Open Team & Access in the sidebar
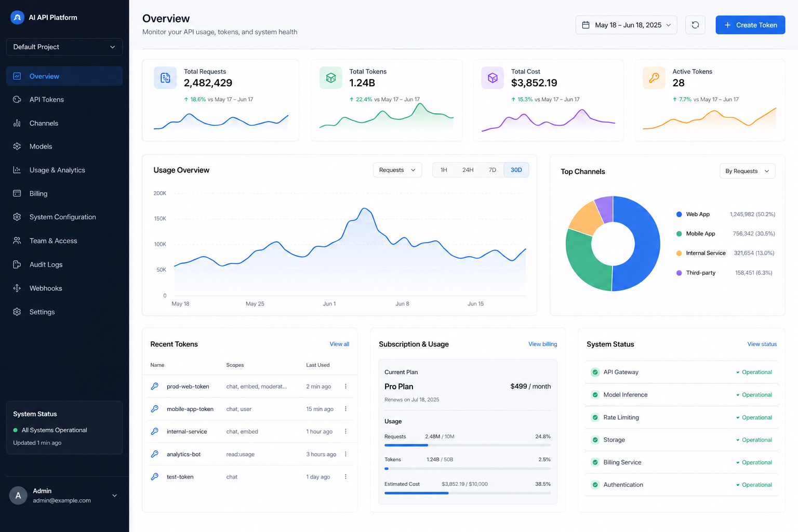 pyautogui.click(x=64, y=241)
